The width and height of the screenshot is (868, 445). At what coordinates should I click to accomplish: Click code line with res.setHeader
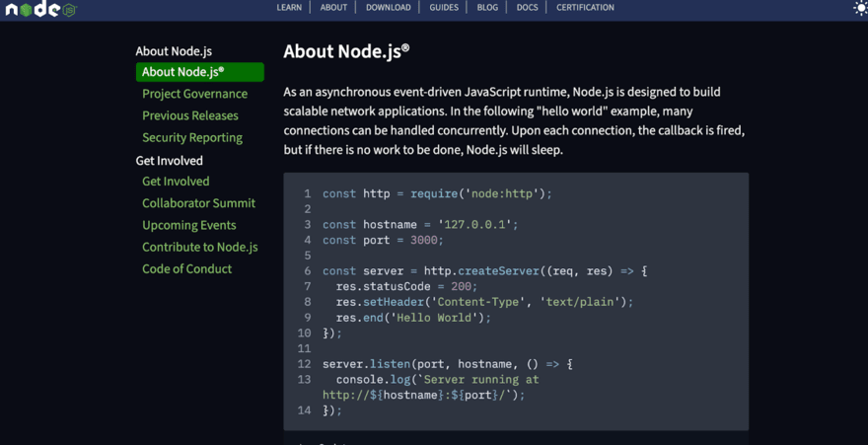(484, 302)
